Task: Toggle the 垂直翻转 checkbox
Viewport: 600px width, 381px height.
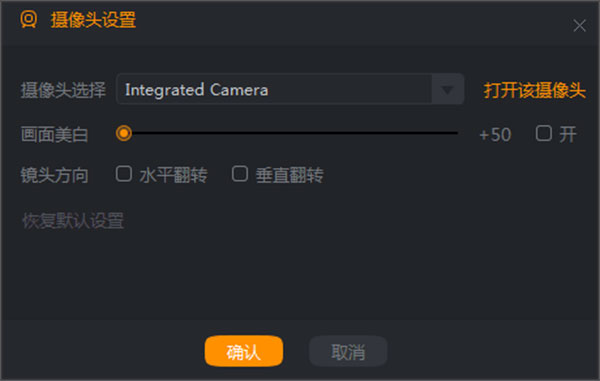Action: (x=240, y=174)
